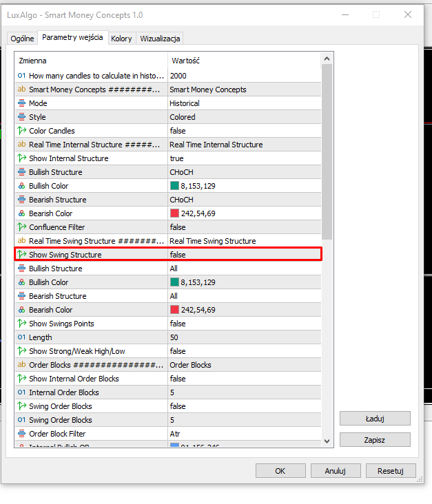Restore defaults with the Resetuj button
Screen dimensions: 432x504
click(391, 471)
